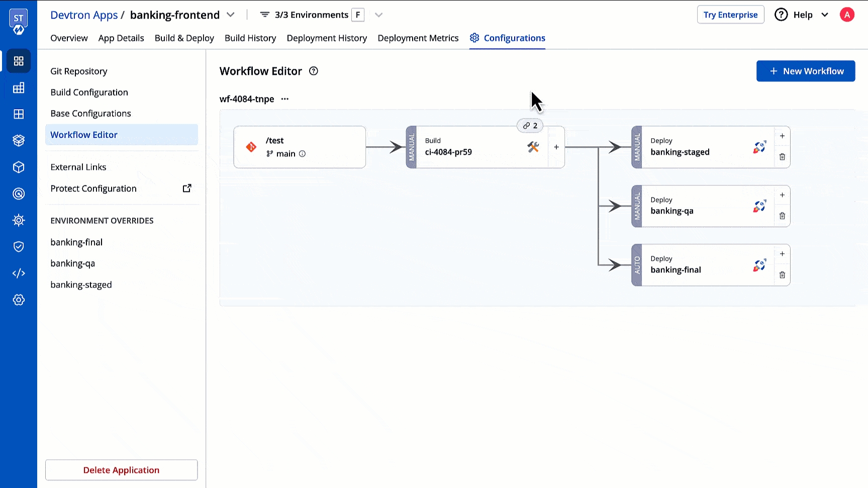Screen dimensions: 868x488
Task: Open the wf-4084-tnpe three-dot menu
Action: (x=285, y=99)
